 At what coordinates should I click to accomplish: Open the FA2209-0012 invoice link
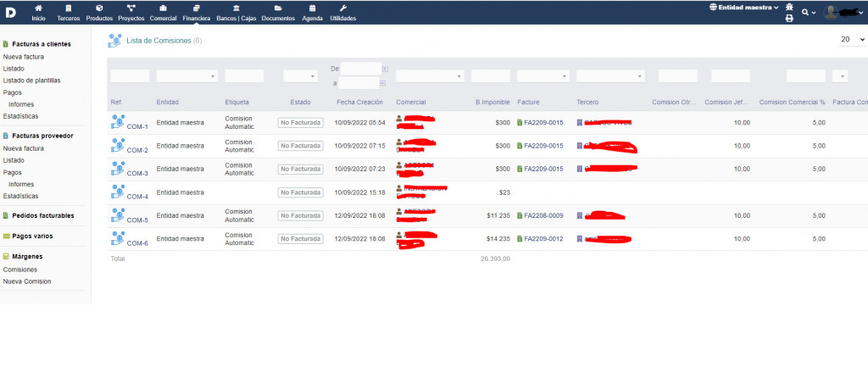(543, 239)
